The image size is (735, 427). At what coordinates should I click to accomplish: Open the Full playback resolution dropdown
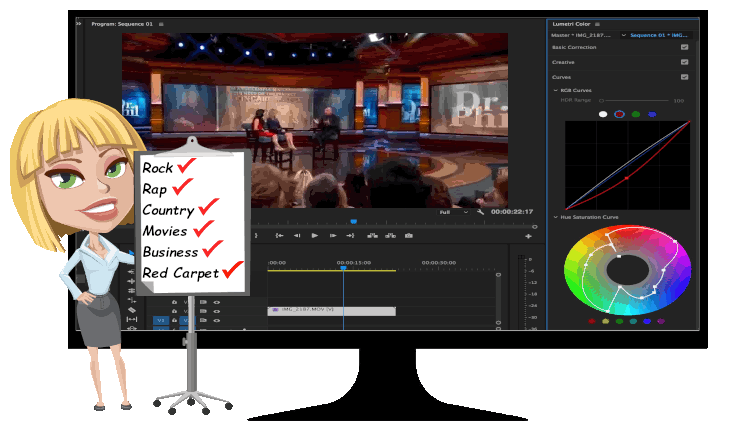point(453,212)
